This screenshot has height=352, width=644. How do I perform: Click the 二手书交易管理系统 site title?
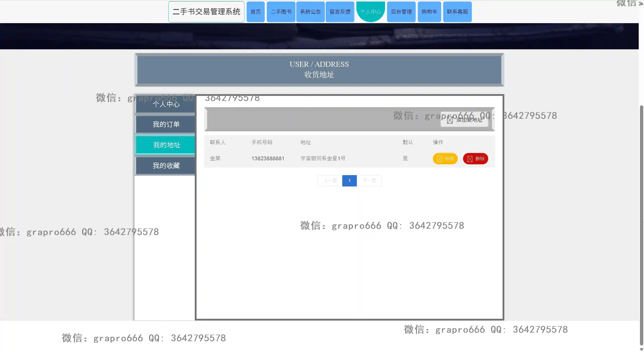click(206, 12)
